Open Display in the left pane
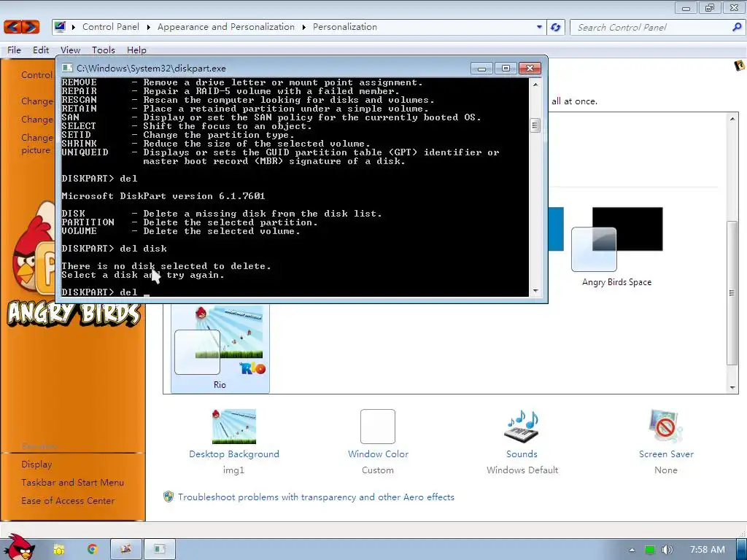The image size is (747, 560). click(36, 464)
